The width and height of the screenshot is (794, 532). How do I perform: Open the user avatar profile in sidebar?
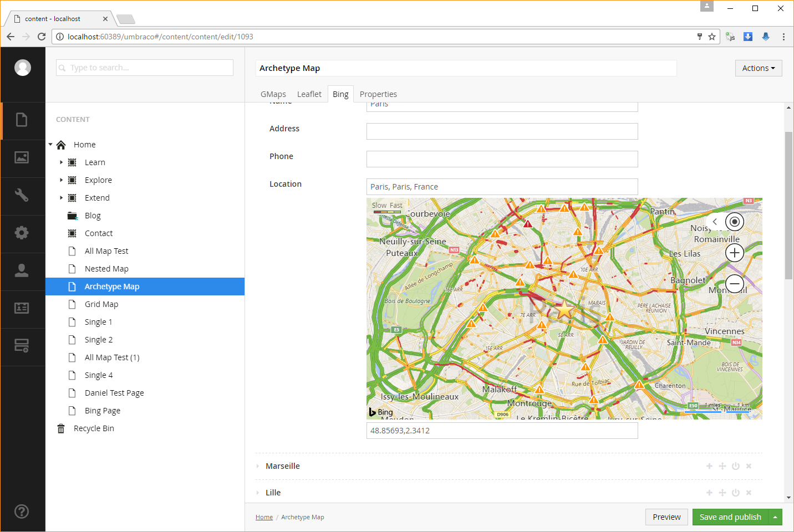pyautogui.click(x=23, y=68)
